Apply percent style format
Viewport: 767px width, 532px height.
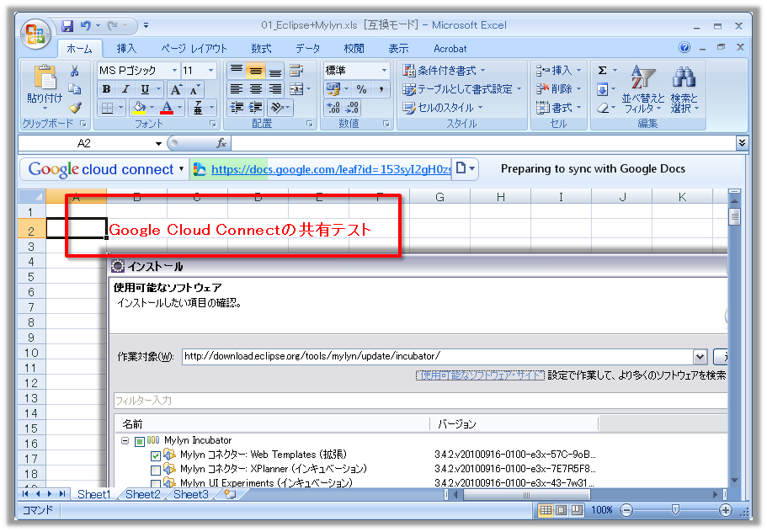coord(361,89)
